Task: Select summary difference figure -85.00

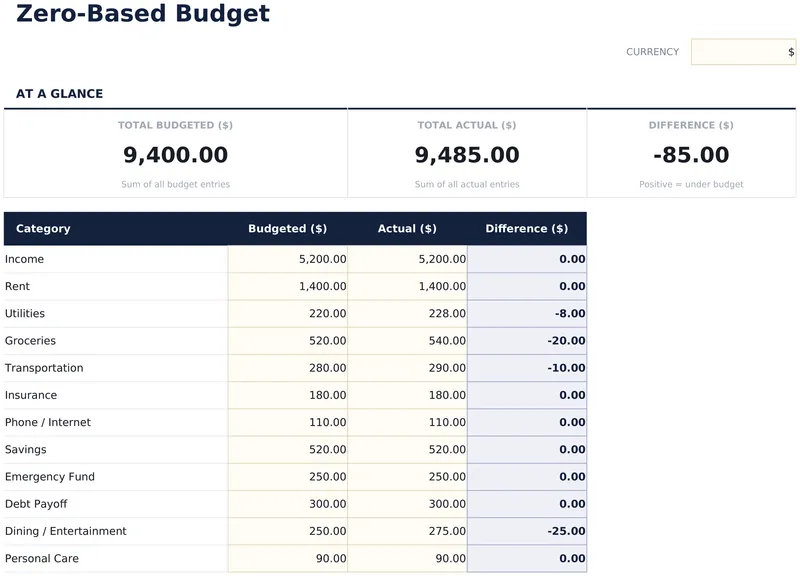Action: pos(691,155)
